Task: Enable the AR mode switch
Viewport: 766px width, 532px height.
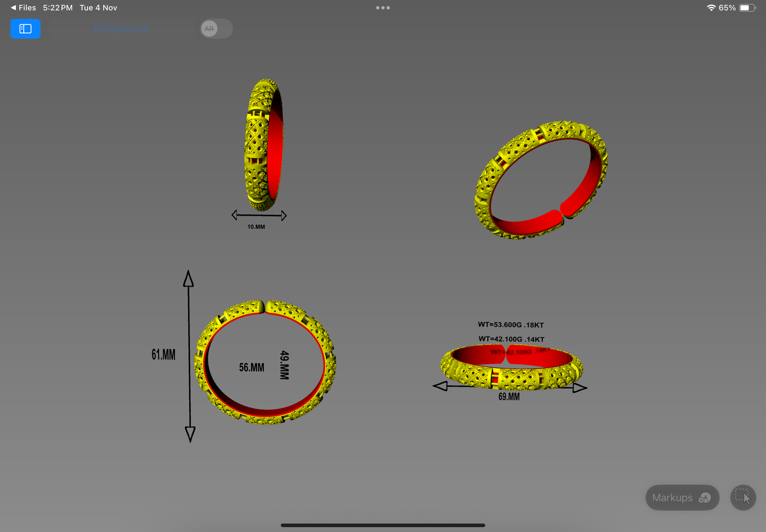Action: [x=216, y=29]
